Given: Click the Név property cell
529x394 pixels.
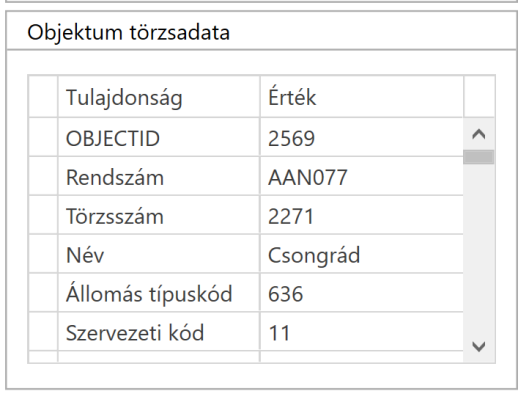Looking at the screenshot, I should [159, 254].
